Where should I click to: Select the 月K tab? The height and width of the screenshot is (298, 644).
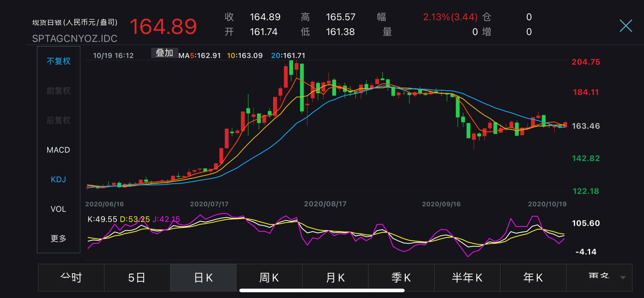point(335,277)
